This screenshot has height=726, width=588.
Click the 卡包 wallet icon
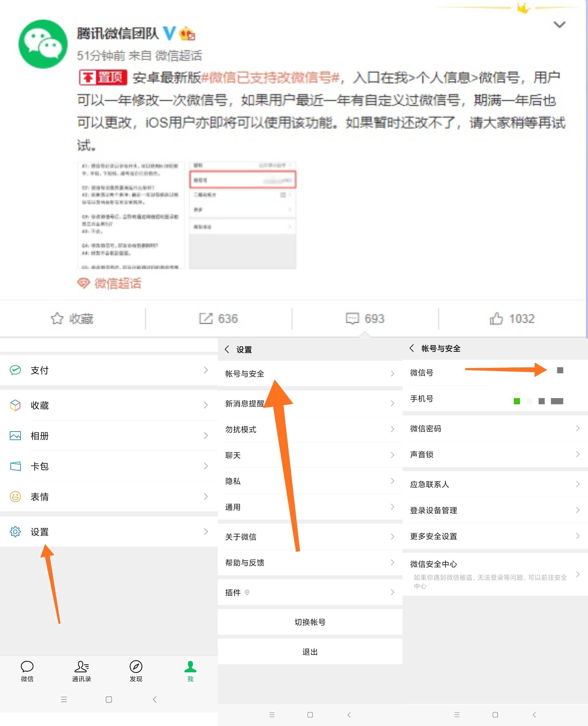coord(15,466)
